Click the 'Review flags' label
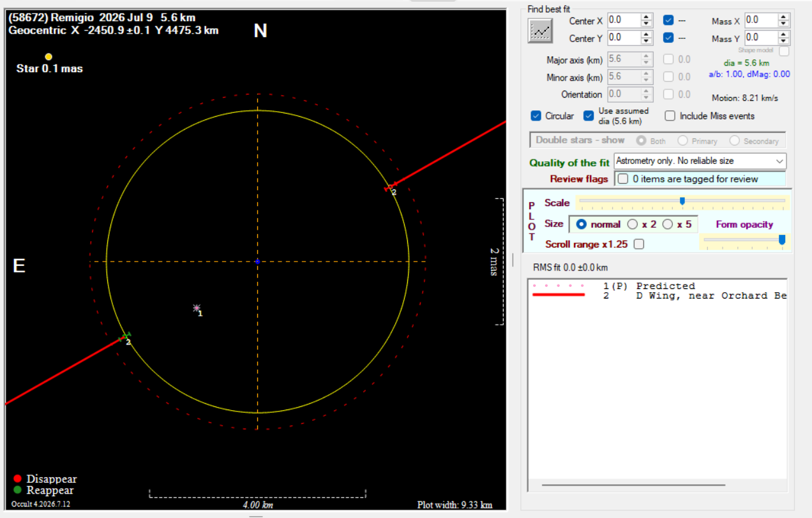812x518 pixels. point(579,179)
